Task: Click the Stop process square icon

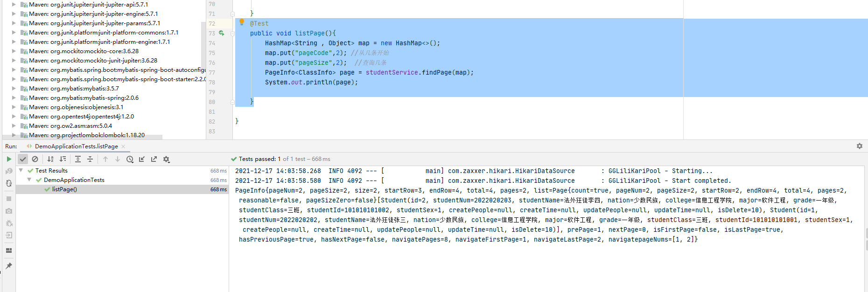Action: pyautogui.click(x=9, y=199)
